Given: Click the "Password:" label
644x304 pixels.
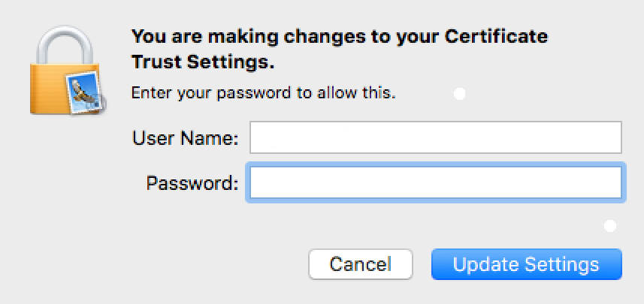Looking at the screenshot, I should (192, 182).
